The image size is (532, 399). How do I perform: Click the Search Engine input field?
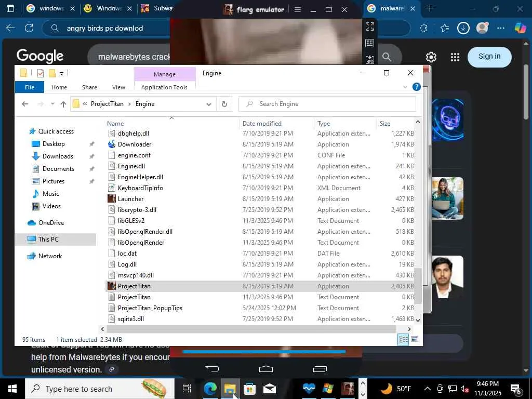click(x=327, y=104)
